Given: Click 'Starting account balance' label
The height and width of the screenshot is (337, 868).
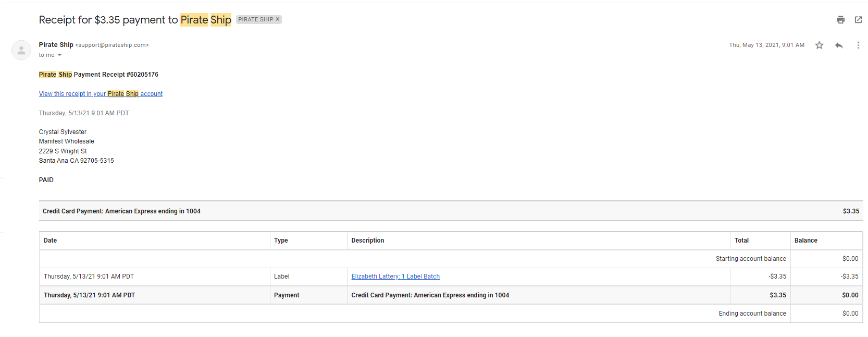Looking at the screenshot, I should [750, 259].
